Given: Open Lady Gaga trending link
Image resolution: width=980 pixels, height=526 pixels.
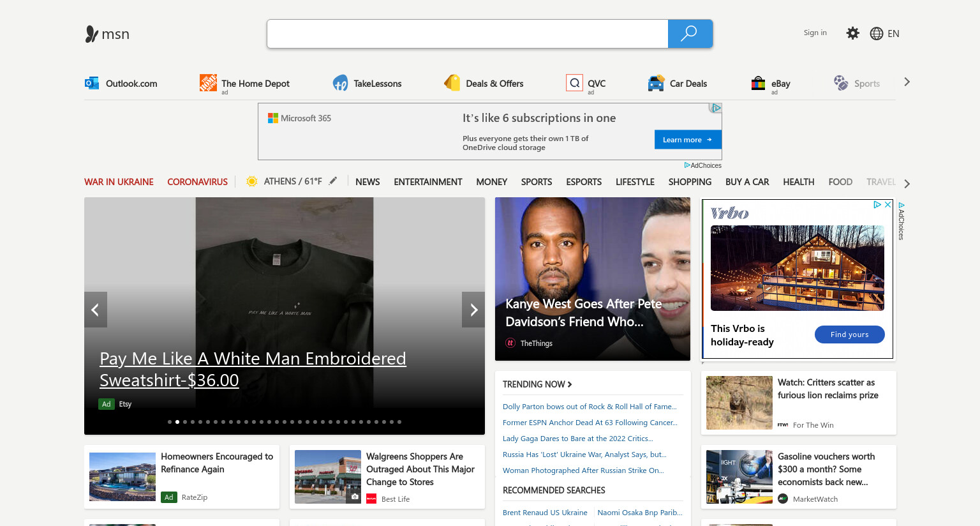Looking at the screenshot, I should pyautogui.click(x=578, y=439).
